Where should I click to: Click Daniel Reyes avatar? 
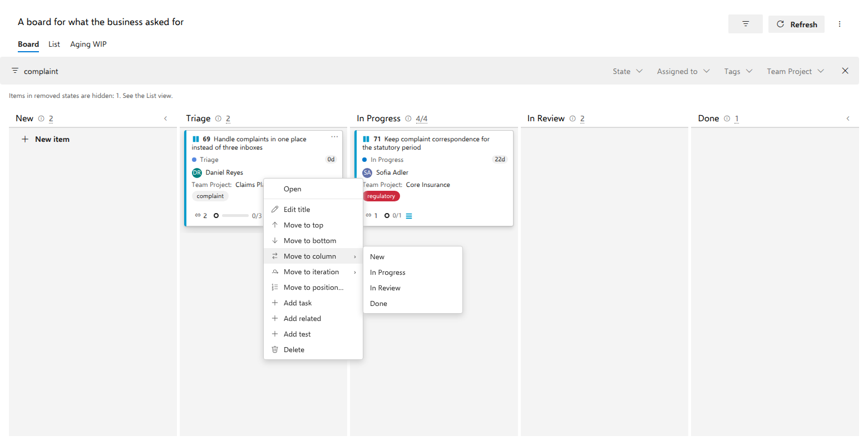coord(197,172)
